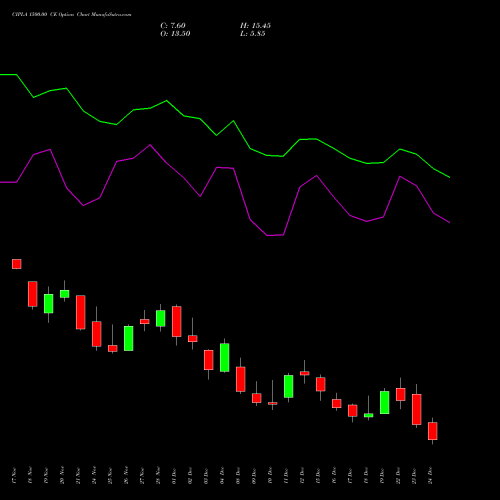The width and height of the screenshot is (500, 500).
Task: Click the 17 Dec date label
Action: (350, 476)
